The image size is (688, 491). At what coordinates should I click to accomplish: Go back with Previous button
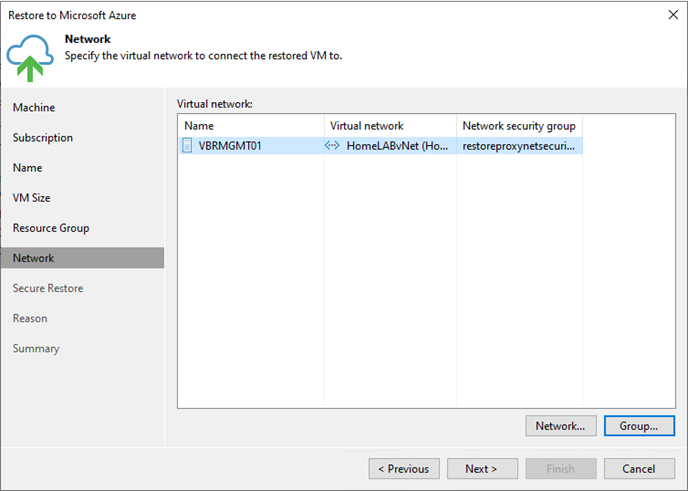404,469
